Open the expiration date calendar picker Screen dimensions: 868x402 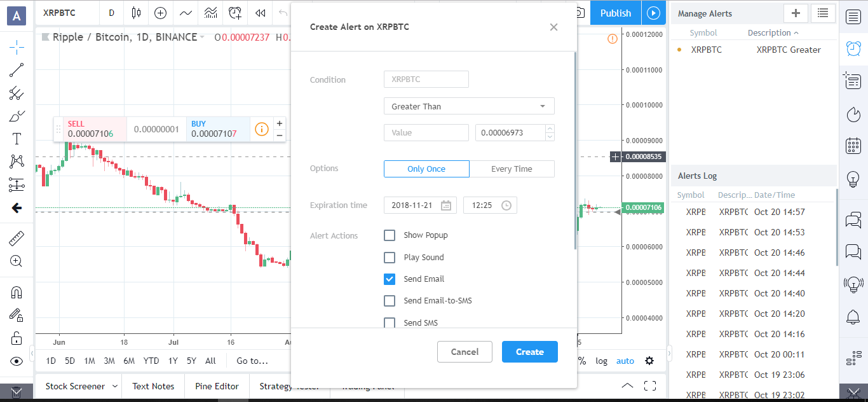point(447,205)
